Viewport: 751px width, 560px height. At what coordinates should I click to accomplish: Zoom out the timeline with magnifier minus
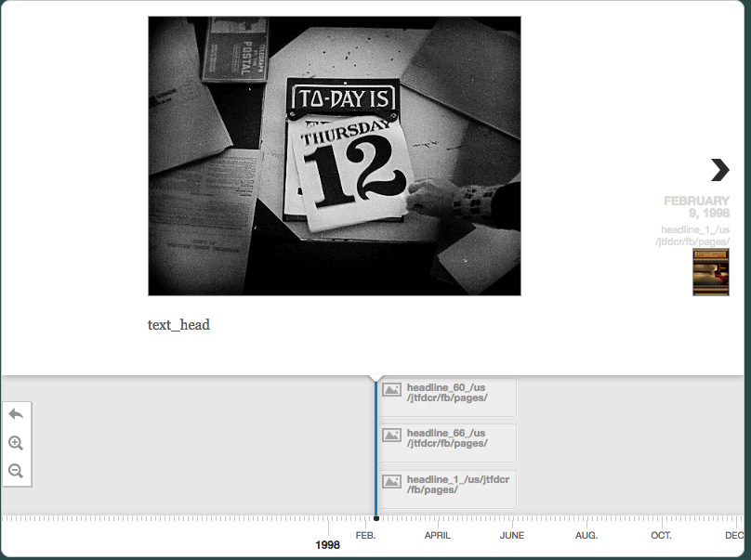tap(16, 471)
